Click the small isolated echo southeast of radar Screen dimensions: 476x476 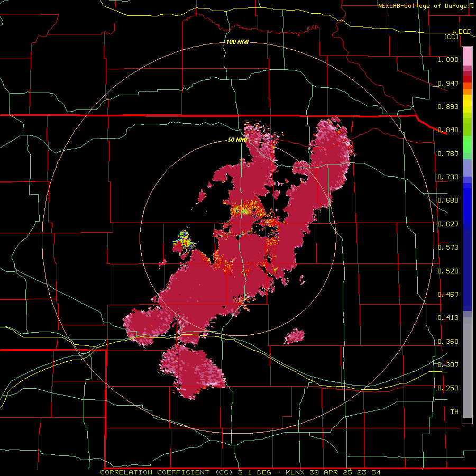(x=295, y=336)
